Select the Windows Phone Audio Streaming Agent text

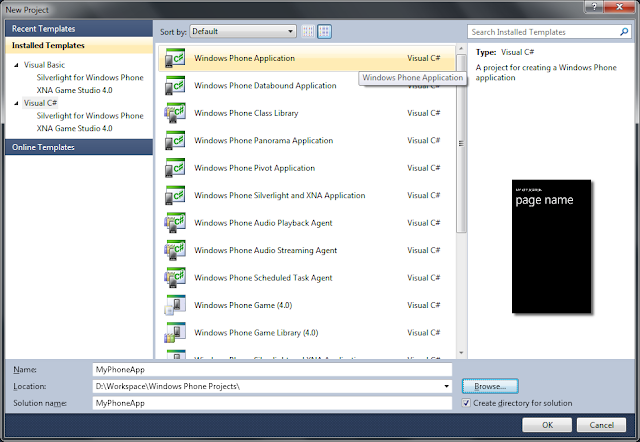(265, 250)
